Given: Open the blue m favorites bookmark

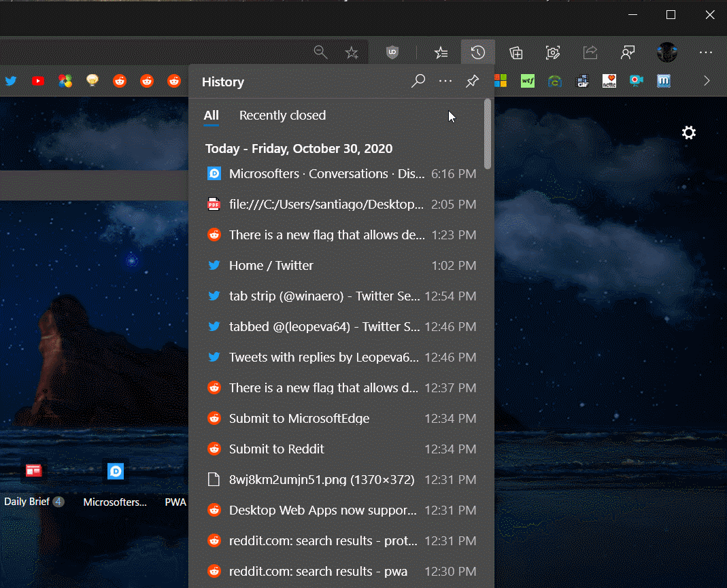Looking at the screenshot, I should [x=664, y=81].
